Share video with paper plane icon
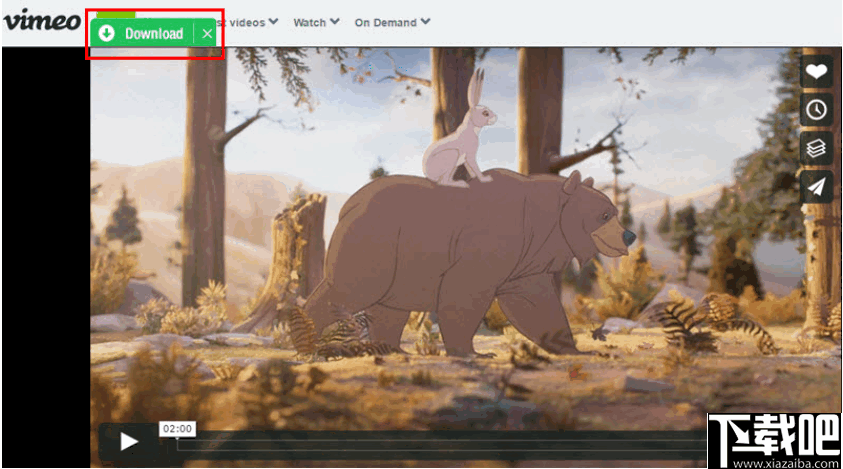Image resolution: width=843 pixels, height=469 pixels. coord(816,187)
